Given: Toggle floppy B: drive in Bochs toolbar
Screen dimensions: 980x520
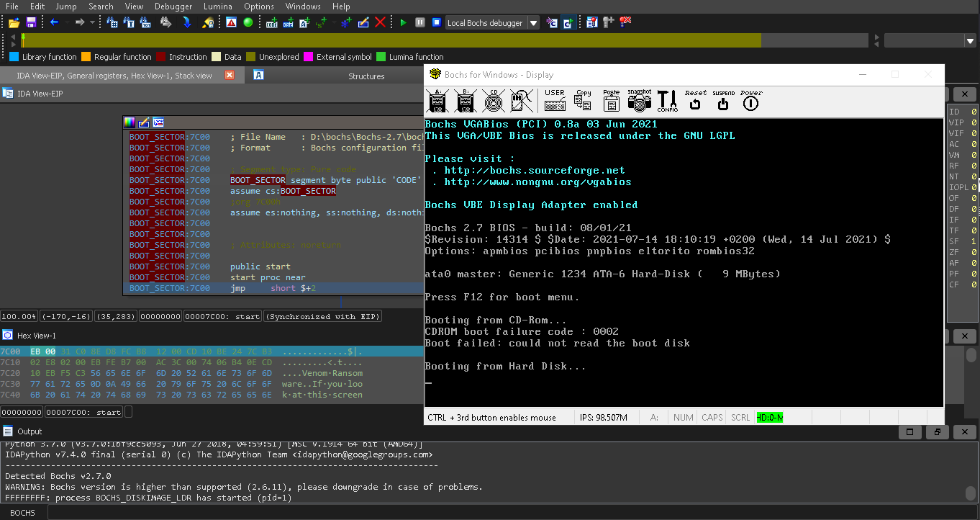Looking at the screenshot, I should pos(465,101).
